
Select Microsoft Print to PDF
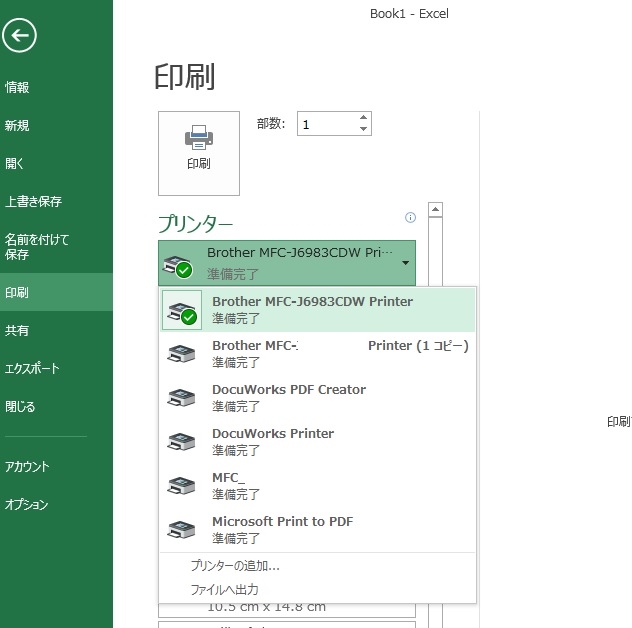coord(318,530)
